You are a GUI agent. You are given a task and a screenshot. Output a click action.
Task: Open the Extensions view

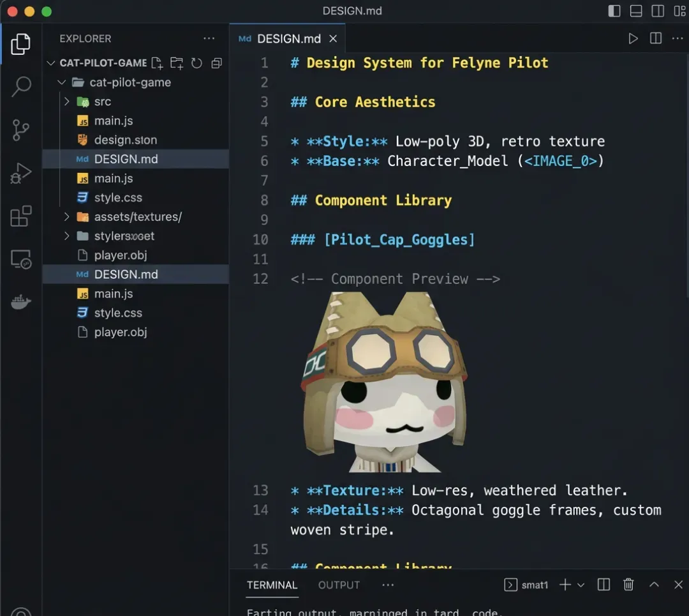pos(20,216)
